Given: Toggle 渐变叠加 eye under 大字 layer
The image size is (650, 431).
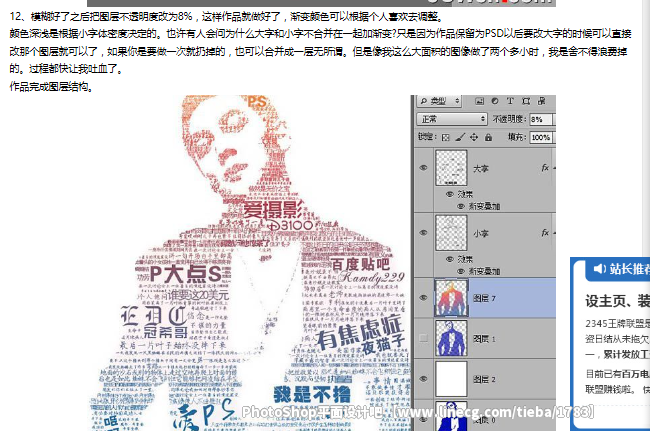Looking at the screenshot, I should (x=461, y=206).
